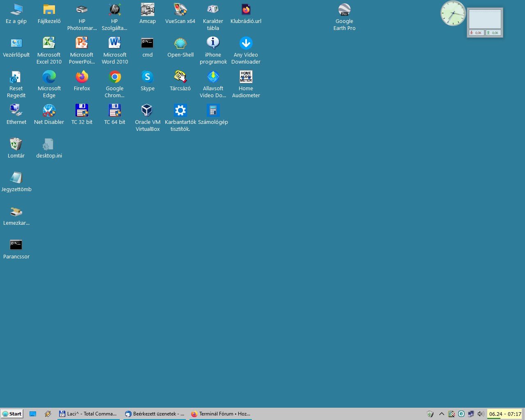Select the desktop.ini file
Screen dimensions: 525x420
coord(49,148)
